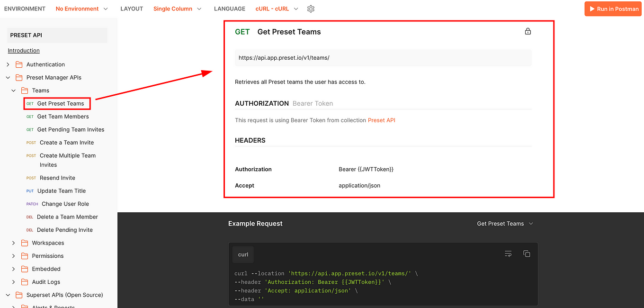
Task: Click the Run in Postman button
Action: [x=613, y=9]
